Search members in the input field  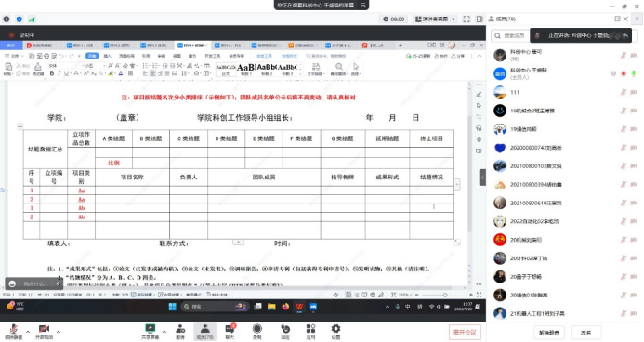[x=510, y=35]
